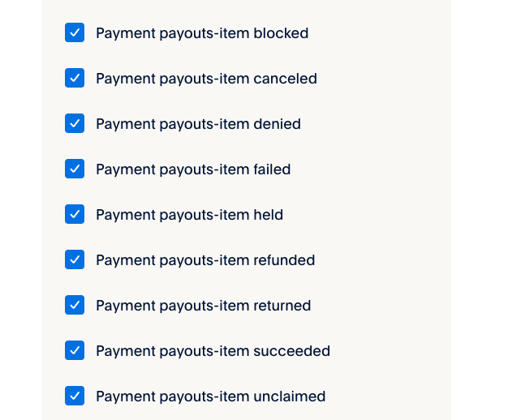Clear the Payment payouts-item unclaimed checkbox

coord(75,396)
